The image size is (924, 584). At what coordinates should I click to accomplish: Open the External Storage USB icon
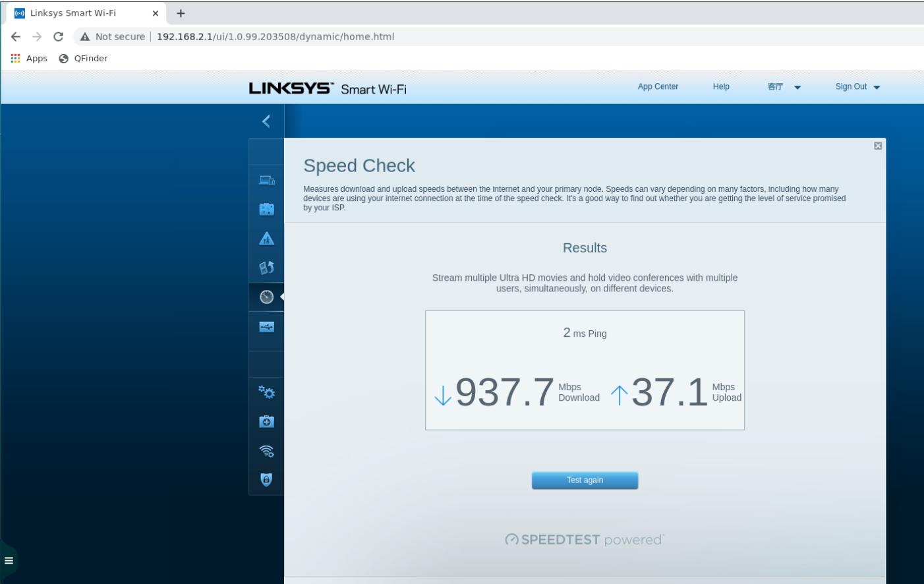[266, 326]
